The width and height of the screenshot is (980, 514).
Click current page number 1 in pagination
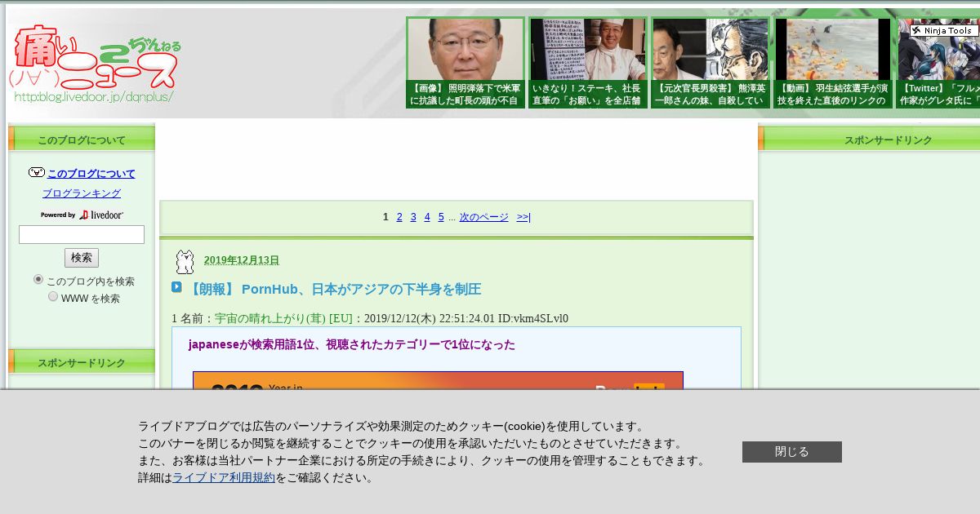click(386, 217)
